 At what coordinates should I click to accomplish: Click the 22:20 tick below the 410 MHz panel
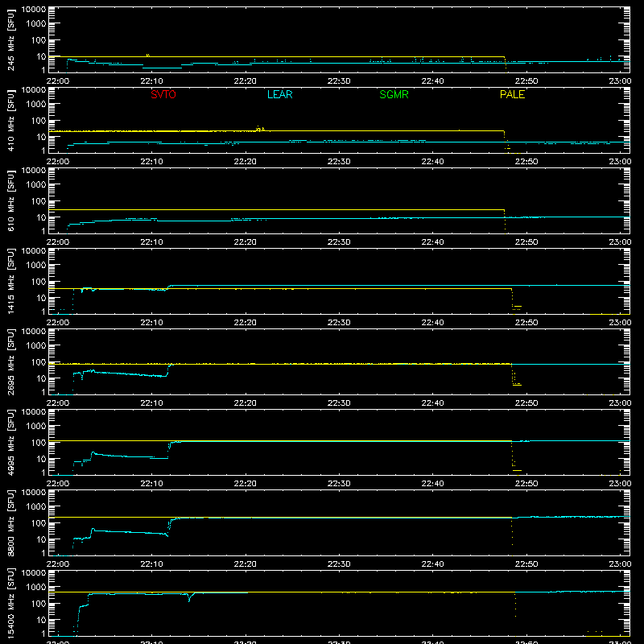pyautogui.click(x=246, y=162)
